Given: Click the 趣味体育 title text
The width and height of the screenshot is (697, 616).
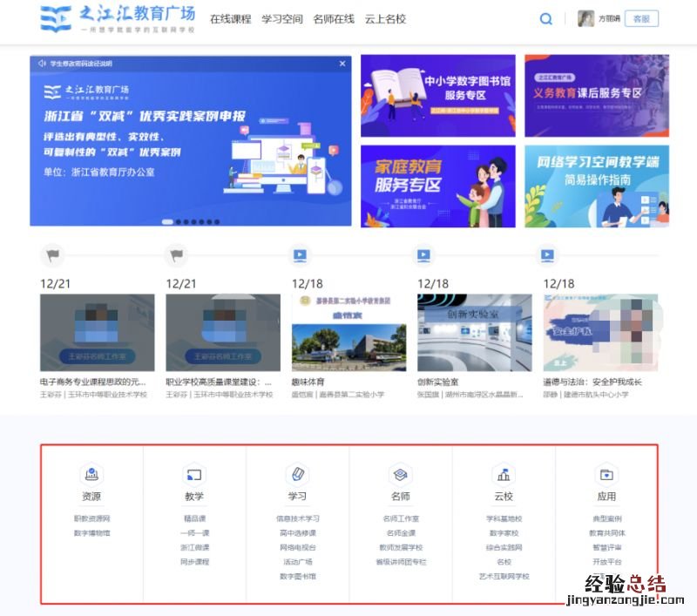Looking at the screenshot, I should pos(308,382).
